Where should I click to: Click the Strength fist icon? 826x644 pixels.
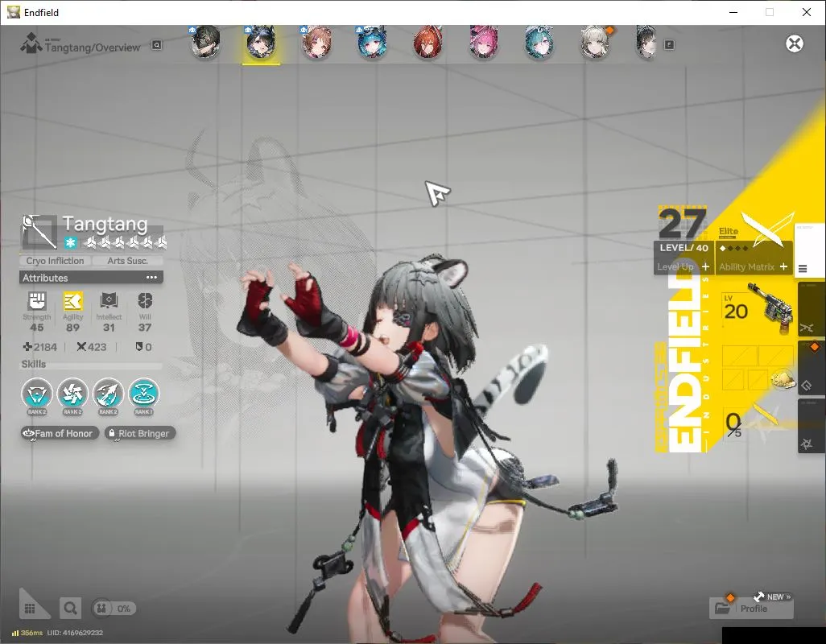click(37, 301)
